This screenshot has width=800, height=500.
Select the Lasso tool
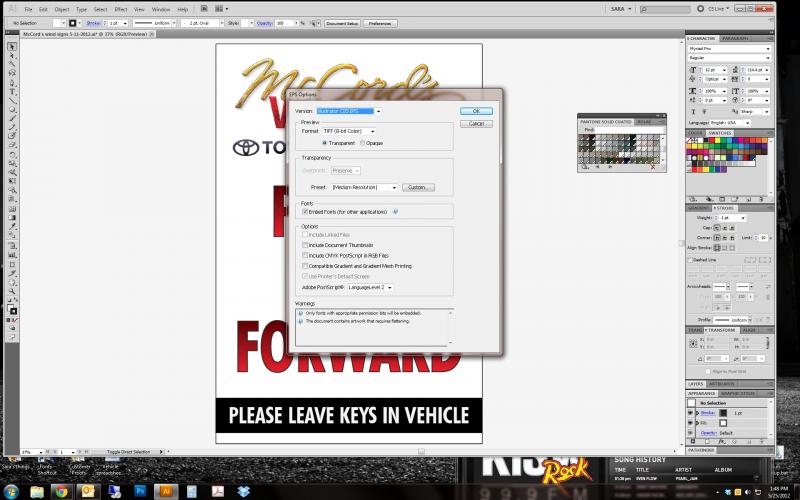pos(12,73)
